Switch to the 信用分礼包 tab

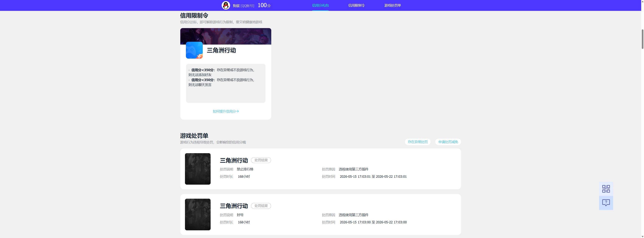click(x=320, y=5)
